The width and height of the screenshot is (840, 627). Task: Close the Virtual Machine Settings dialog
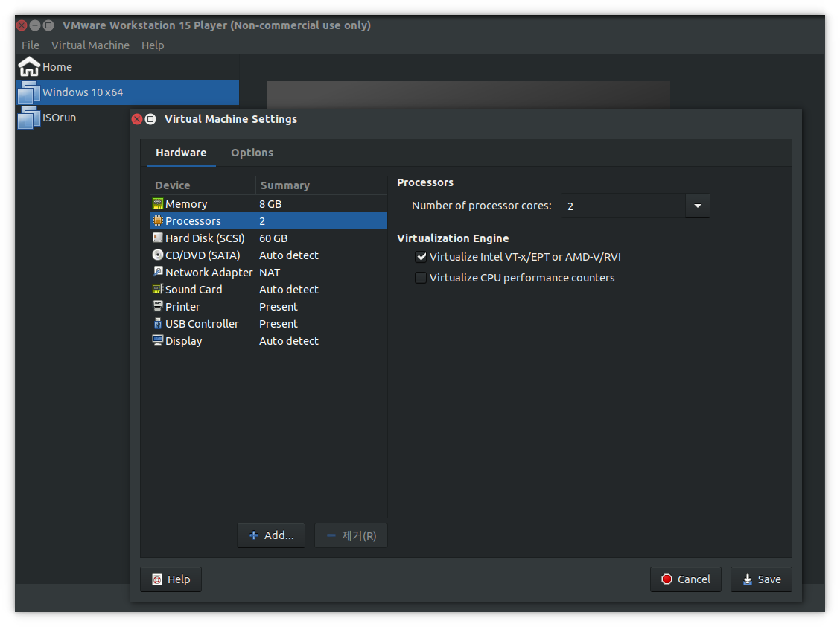137,119
